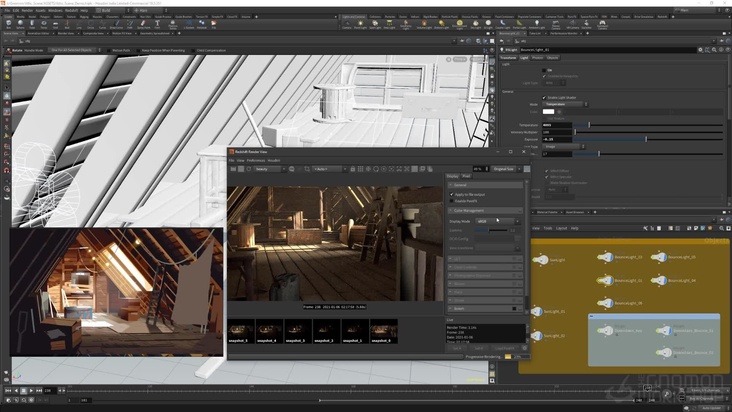Image resolution: width=732 pixels, height=412 pixels.
Task: Click the crop region icon in Render View
Action: click(307, 169)
